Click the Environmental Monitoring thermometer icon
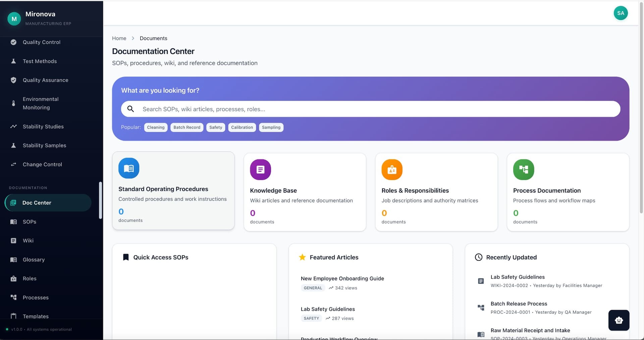The image size is (644, 340). point(13,103)
